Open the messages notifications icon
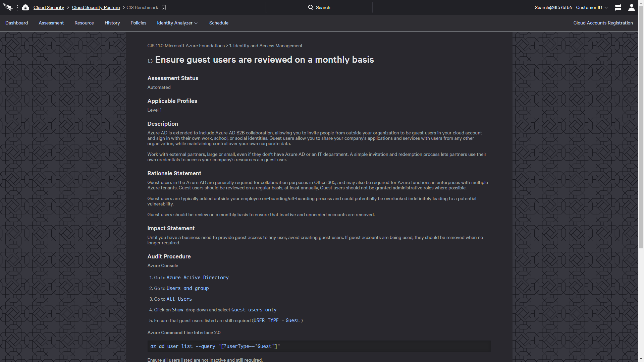Viewport: 644px width, 362px height. [x=618, y=7]
